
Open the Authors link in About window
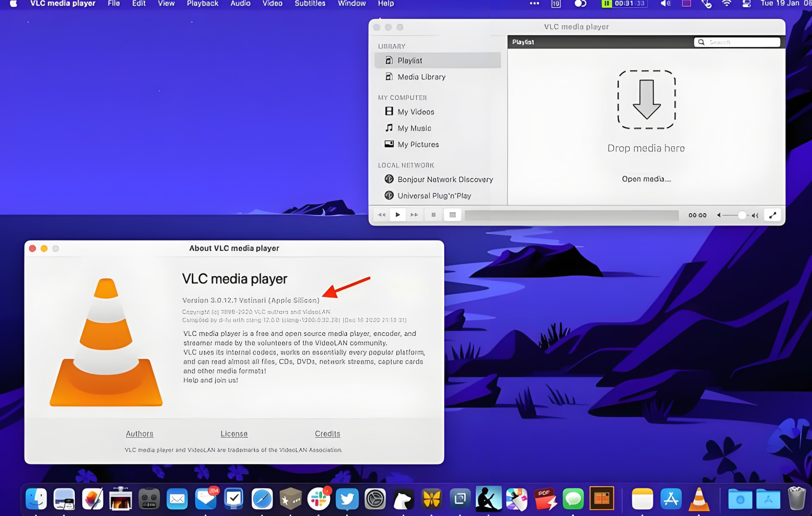140,434
